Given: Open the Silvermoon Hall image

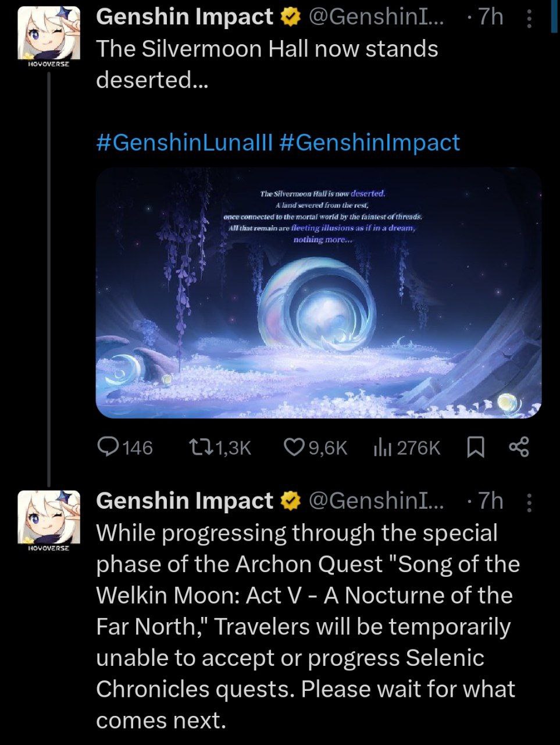Looking at the screenshot, I should coord(318,292).
